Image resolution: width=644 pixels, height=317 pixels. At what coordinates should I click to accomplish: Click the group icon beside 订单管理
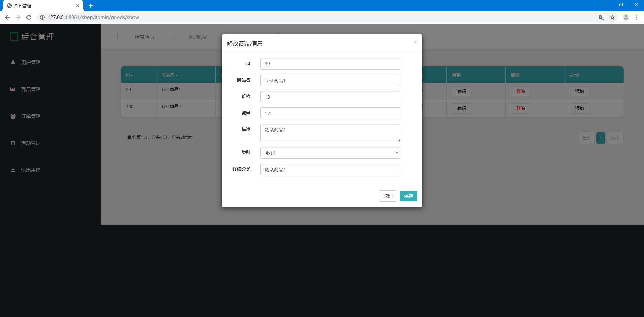tap(13, 116)
